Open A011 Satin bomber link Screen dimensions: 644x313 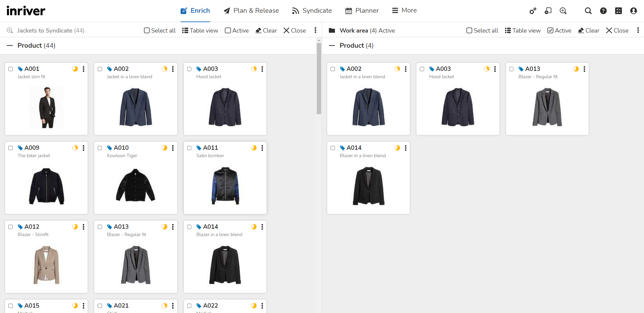click(210, 148)
